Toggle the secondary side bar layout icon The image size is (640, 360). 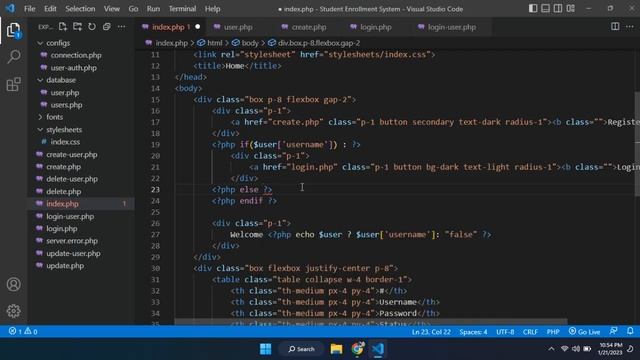click(x=558, y=9)
